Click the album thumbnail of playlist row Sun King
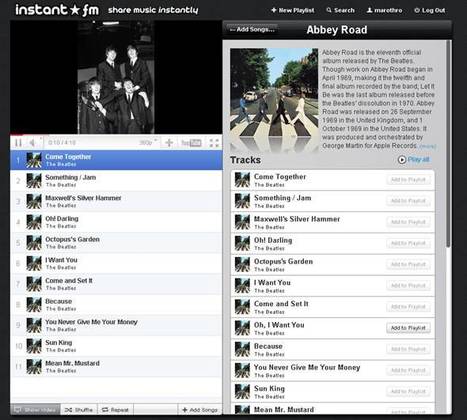 pyautogui.click(x=34, y=346)
